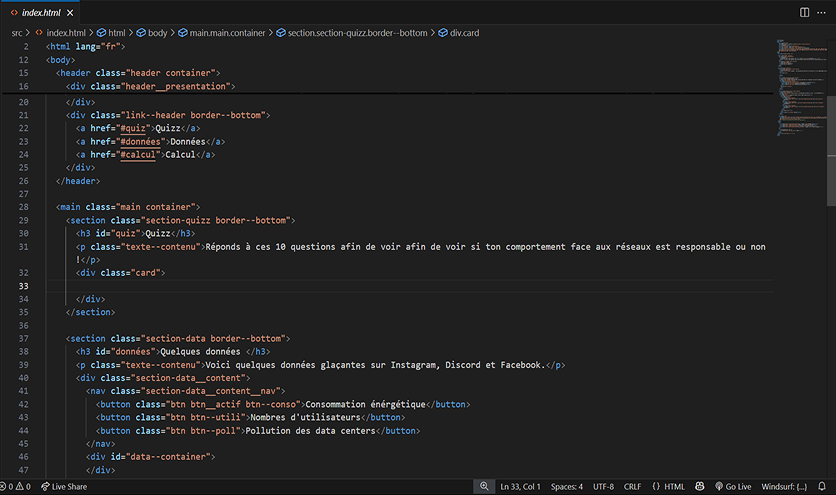This screenshot has height=495, width=836.
Task: Click the div id="data--container" line
Action: 150,457
